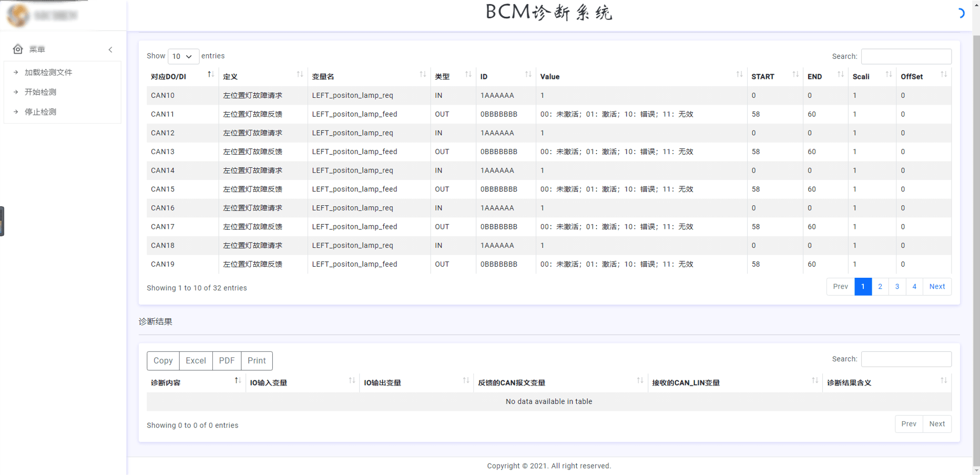
Task: Click Next in the upper table pagination
Action: (937, 287)
